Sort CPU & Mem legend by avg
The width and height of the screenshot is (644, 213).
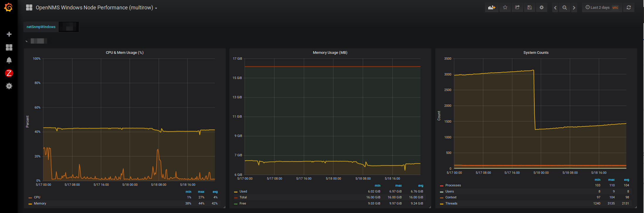coord(215,192)
